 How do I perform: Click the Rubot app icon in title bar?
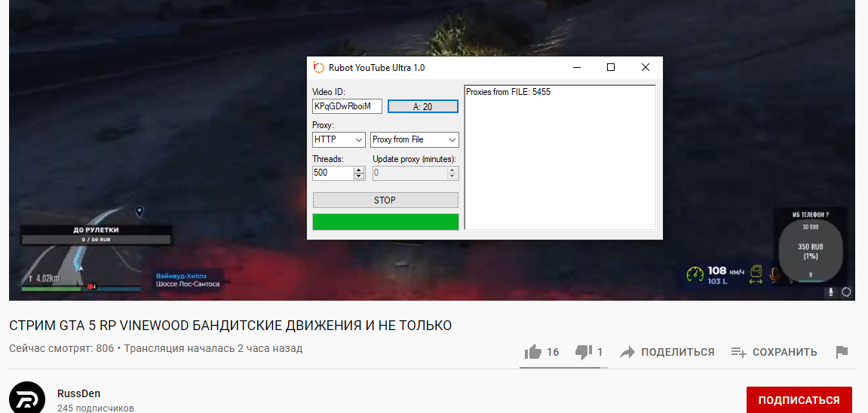pos(319,67)
